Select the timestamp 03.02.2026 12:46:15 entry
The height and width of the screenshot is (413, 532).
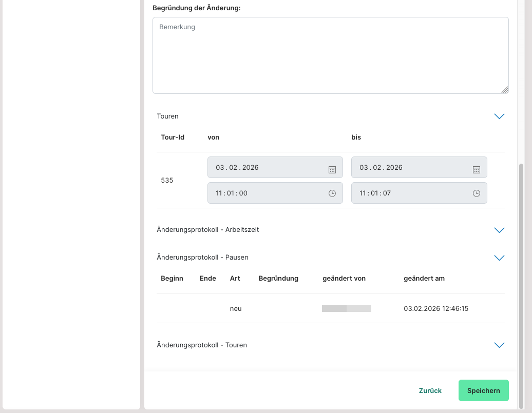436,309
